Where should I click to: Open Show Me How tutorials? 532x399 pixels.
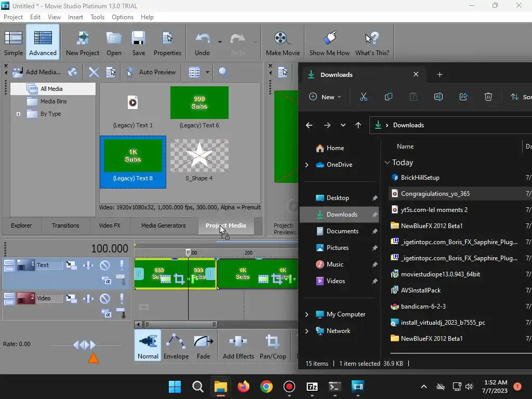[329, 43]
